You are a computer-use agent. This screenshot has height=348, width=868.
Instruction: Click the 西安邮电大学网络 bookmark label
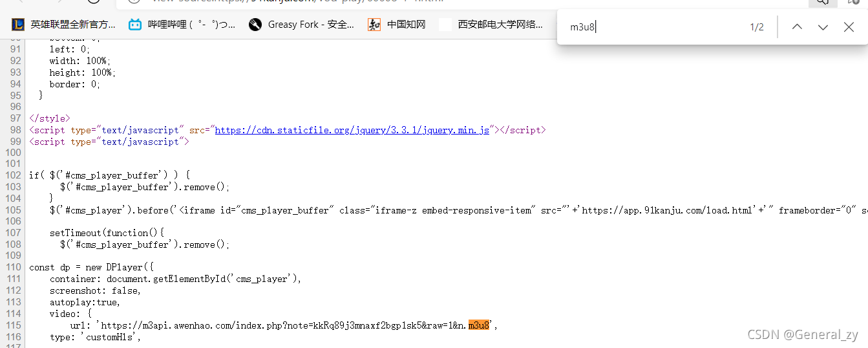tap(500, 25)
